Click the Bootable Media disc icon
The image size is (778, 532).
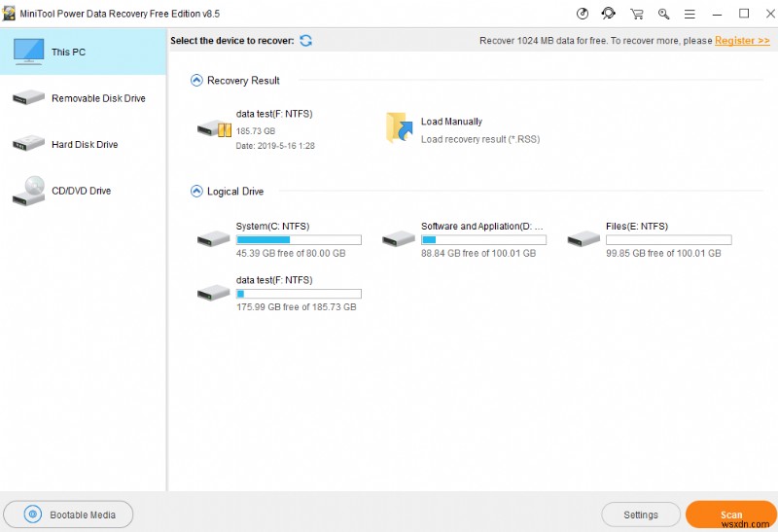(33, 514)
